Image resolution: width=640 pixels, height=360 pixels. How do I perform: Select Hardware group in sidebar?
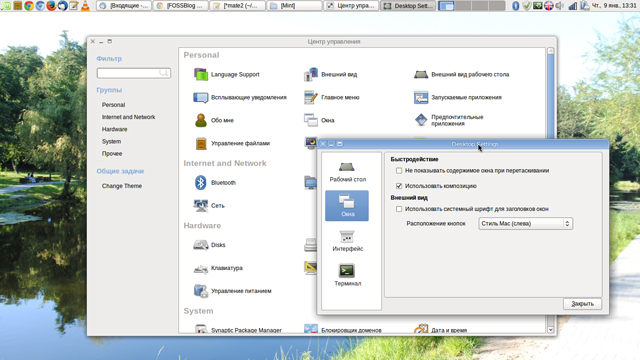pos(114,129)
